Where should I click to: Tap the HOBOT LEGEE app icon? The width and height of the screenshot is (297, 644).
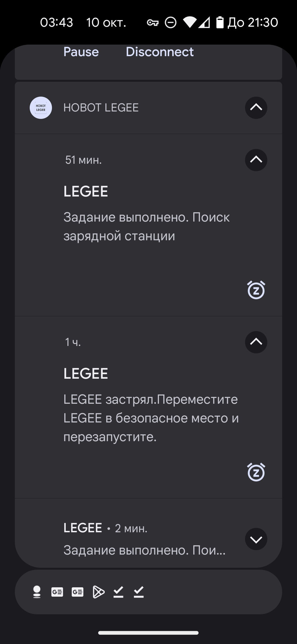41,108
